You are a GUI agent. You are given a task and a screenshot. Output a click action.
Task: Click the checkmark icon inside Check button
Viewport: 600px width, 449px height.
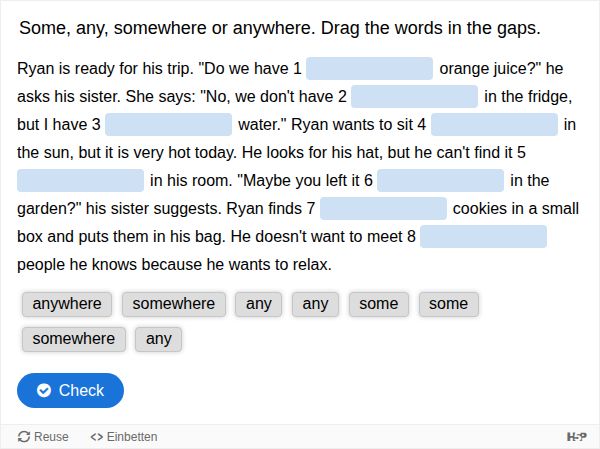[44, 391]
